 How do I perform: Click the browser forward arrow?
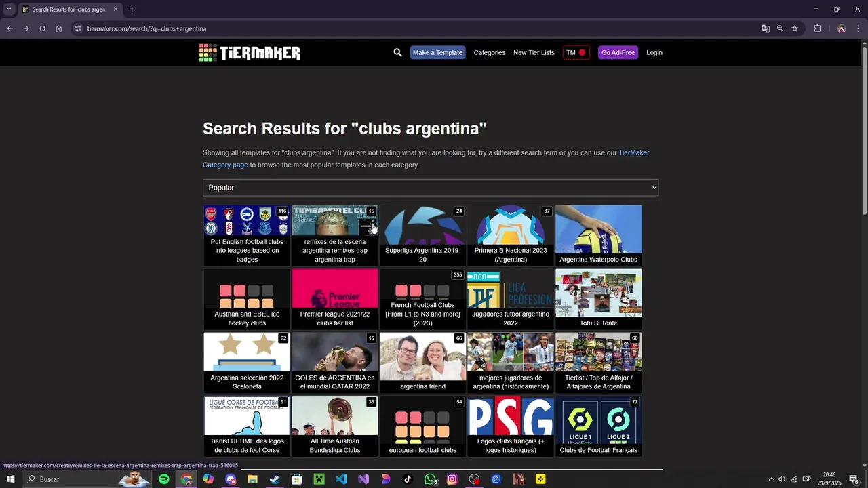point(26,28)
